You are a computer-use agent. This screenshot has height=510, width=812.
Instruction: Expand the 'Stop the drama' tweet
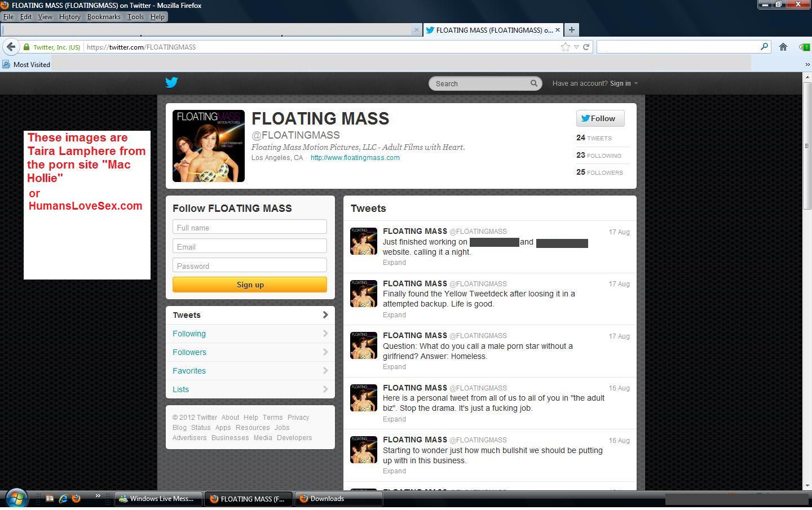pos(394,419)
